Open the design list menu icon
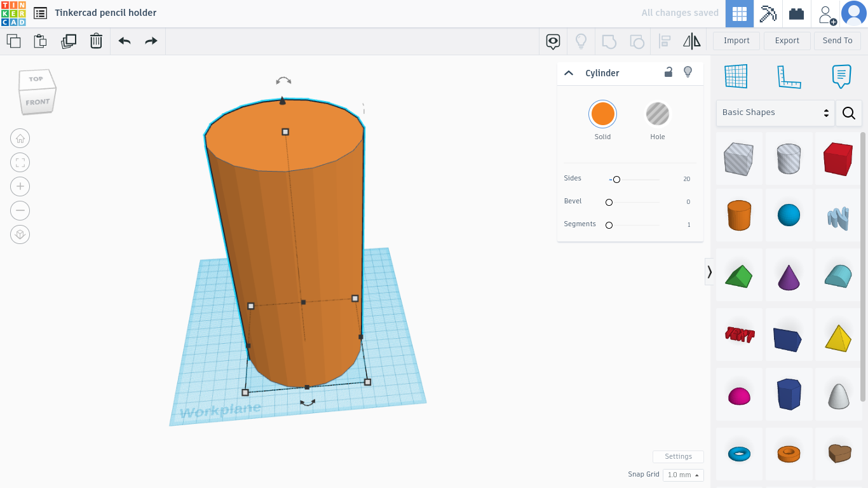The width and height of the screenshot is (868, 488). coord(40,13)
